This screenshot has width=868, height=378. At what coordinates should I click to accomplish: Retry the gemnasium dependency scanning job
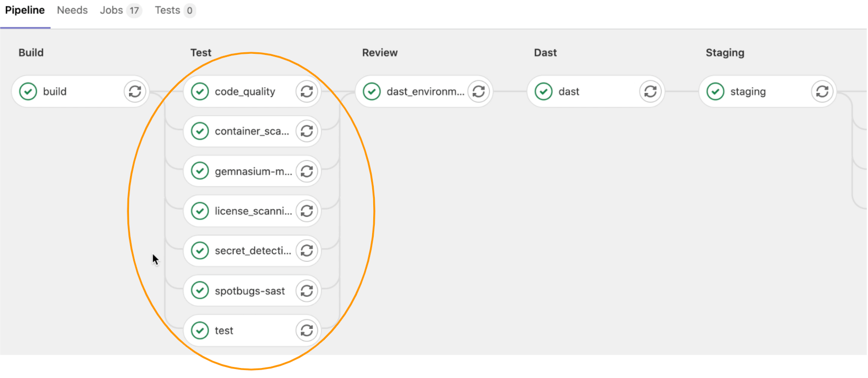coord(307,172)
